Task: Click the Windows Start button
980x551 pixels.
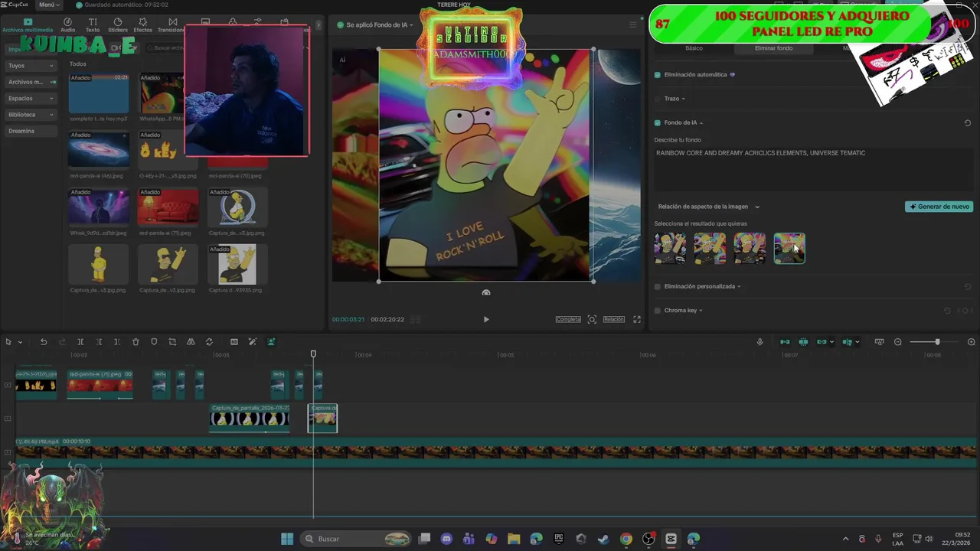Action: pos(287,539)
